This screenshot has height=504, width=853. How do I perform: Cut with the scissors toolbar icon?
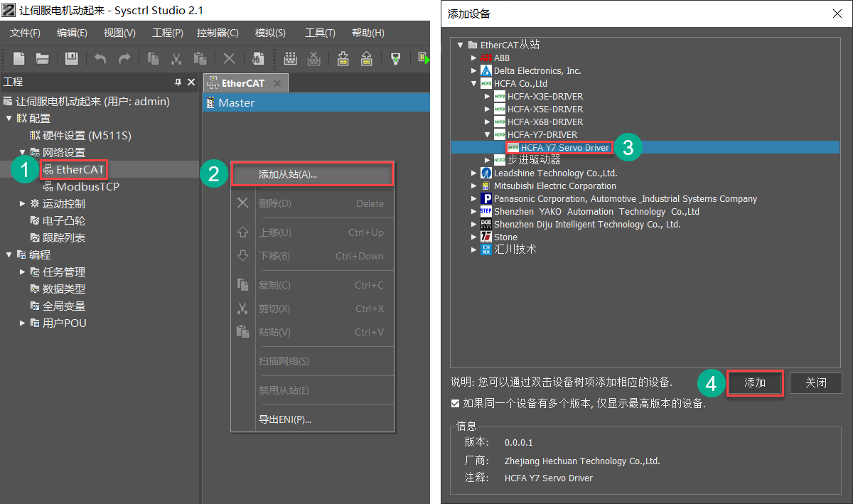tap(176, 58)
